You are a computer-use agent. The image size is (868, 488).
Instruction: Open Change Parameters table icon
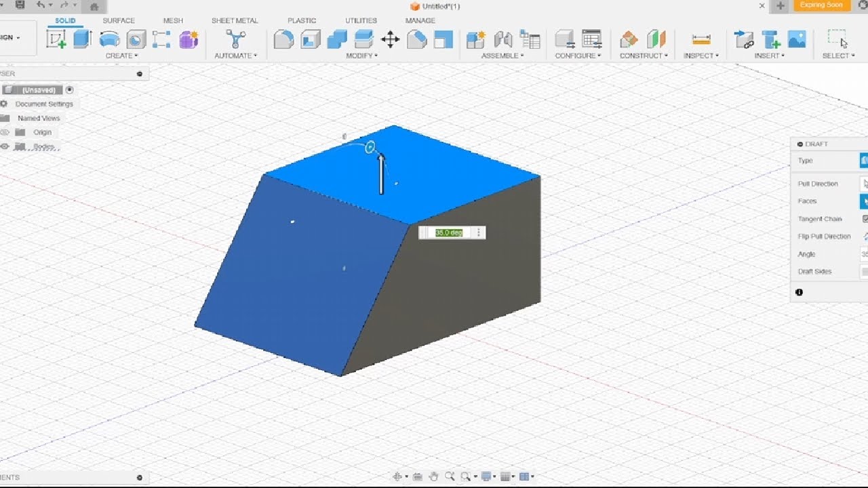[592, 39]
